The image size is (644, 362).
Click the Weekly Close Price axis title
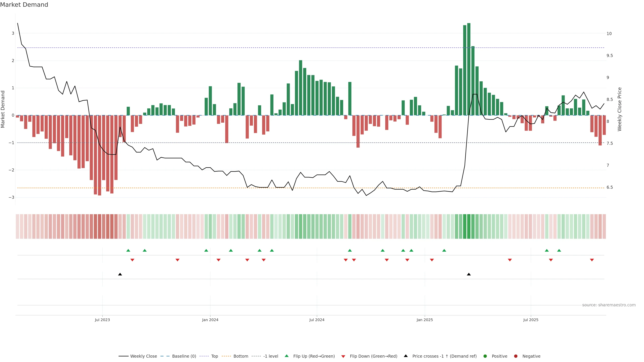click(x=619, y=109)
